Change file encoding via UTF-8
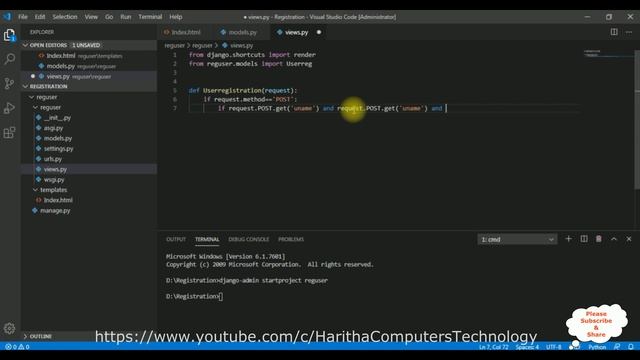Viewport: 640px width, 360px height. 553,347
